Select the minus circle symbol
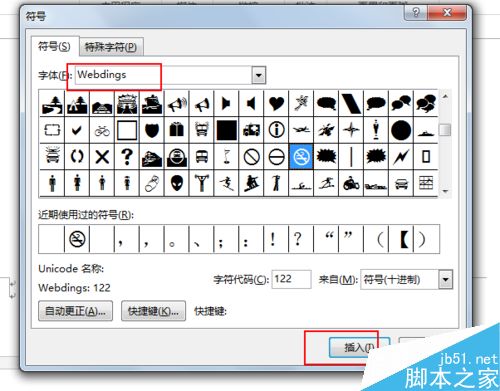Viewport: 500px width, 391px height. tap(276, 157)
